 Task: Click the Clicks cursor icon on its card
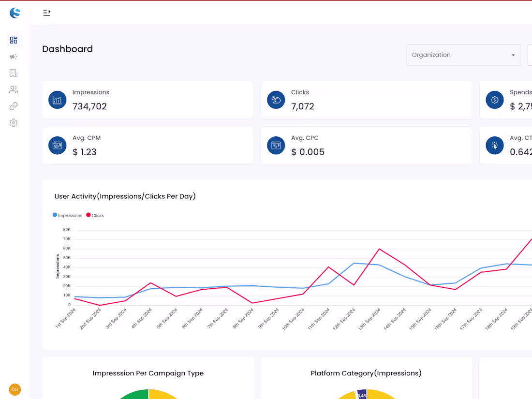coord(276,100)
